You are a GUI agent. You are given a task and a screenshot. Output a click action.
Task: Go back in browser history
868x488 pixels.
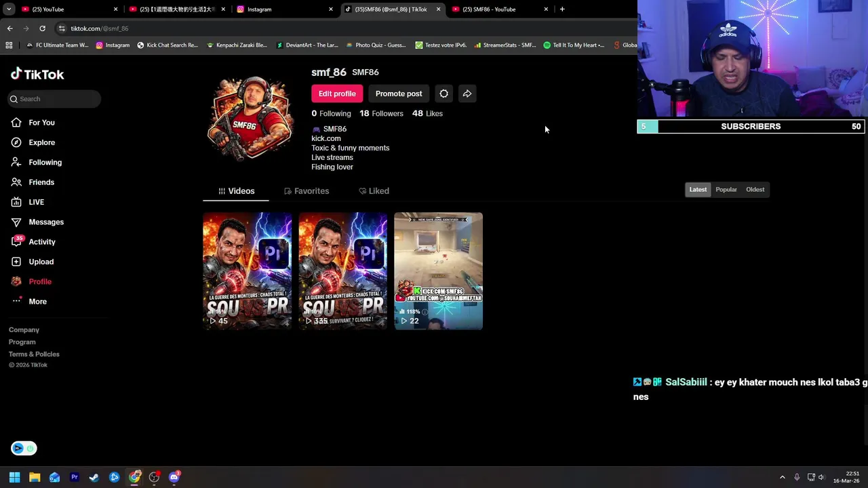coord(9,28)
